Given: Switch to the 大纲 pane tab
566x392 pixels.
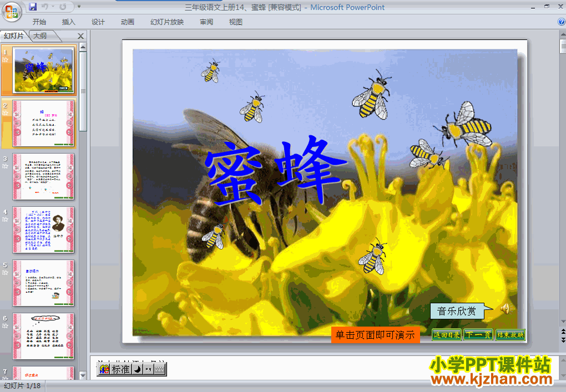Looking at the screenshot, I should [x=41, y=35].
